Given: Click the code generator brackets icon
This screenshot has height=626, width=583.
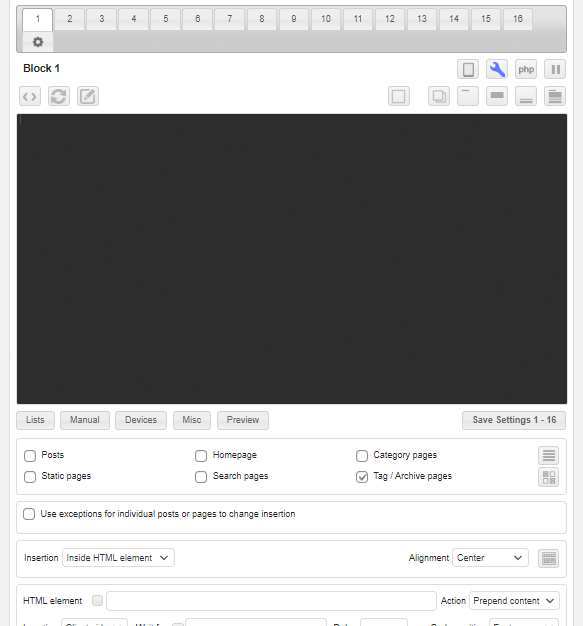Looking at the screenshot, I should pyautogui.click(x=30, y=96).
